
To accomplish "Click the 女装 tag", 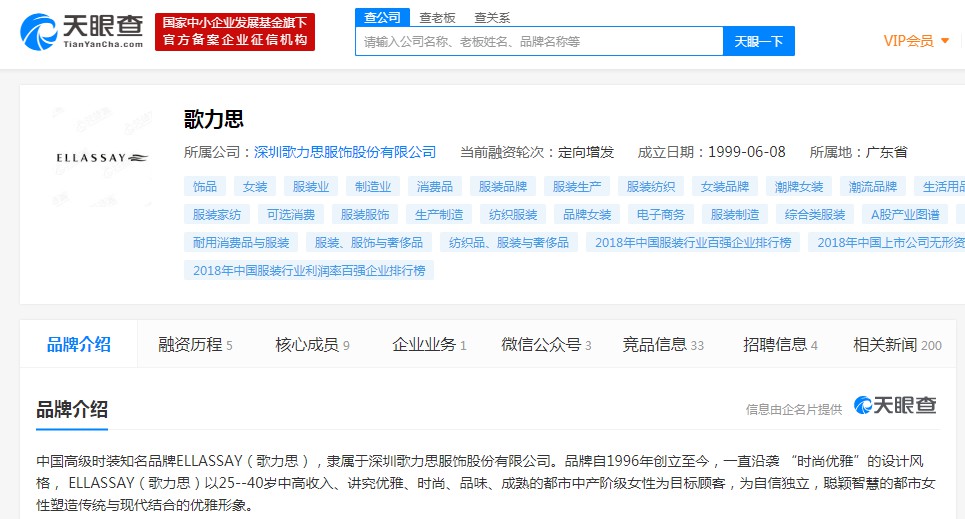I will click(255, 187).
